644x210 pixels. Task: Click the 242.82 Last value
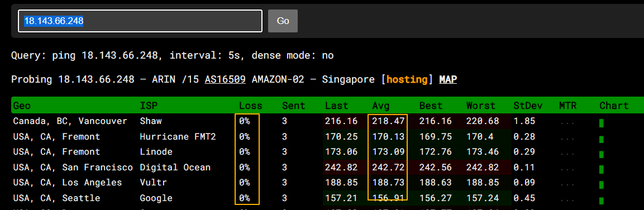tap(341, 167)
